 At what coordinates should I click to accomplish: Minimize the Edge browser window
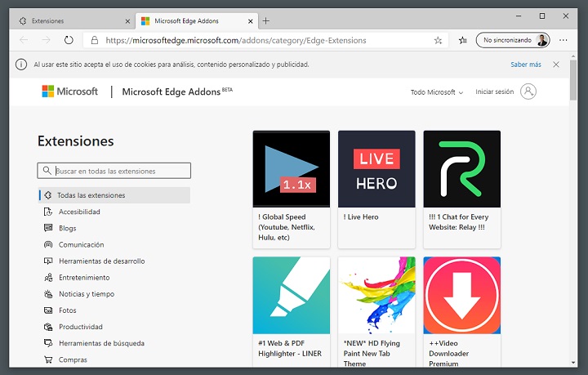point(519,16)
